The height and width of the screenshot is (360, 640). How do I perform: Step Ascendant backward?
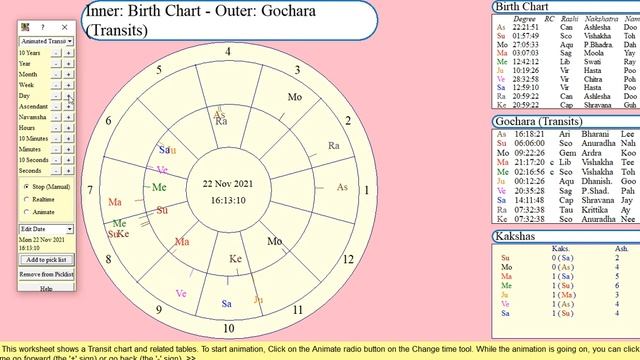tap(56, 107)
